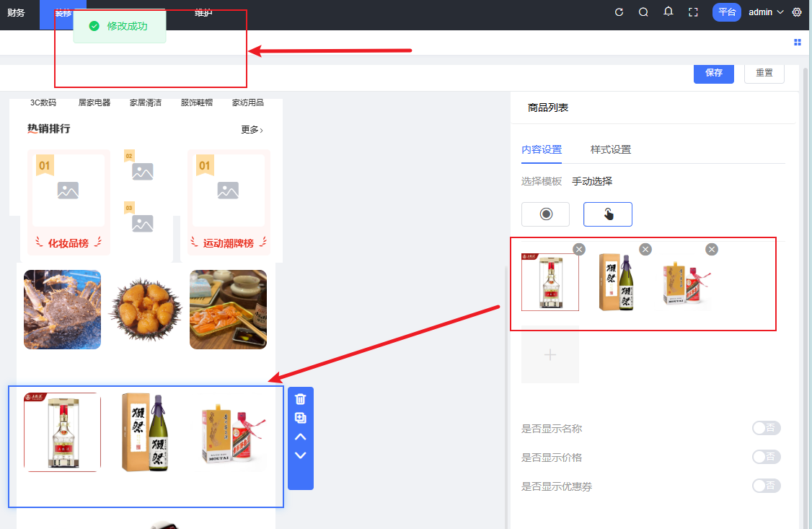Toggle 是否显示名称 switch
Screen dimensions: 812x529
(x=767, y=428)
